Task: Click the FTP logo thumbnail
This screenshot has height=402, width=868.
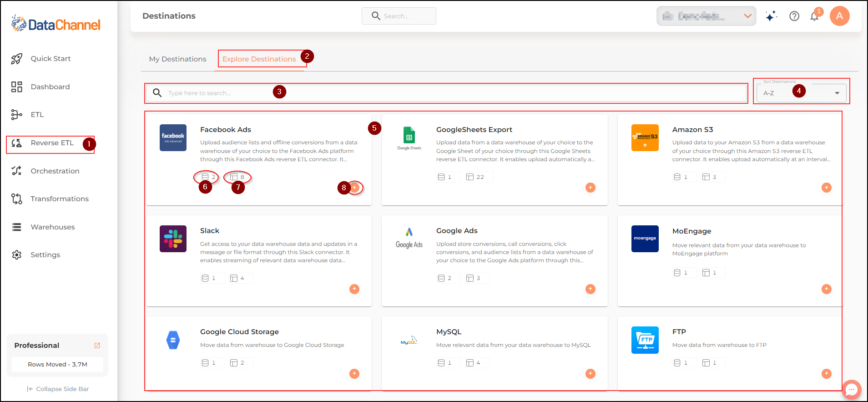Action: 645,340
